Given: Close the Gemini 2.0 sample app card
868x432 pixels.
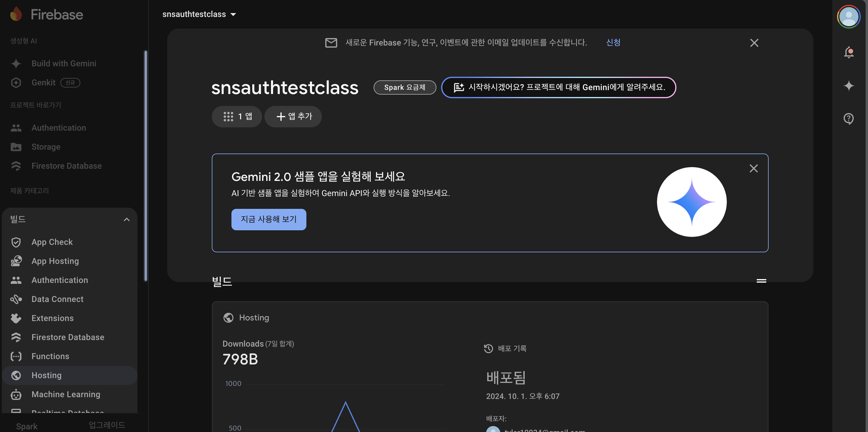Looking at the screenshot, I should click(x=753, y=168).
